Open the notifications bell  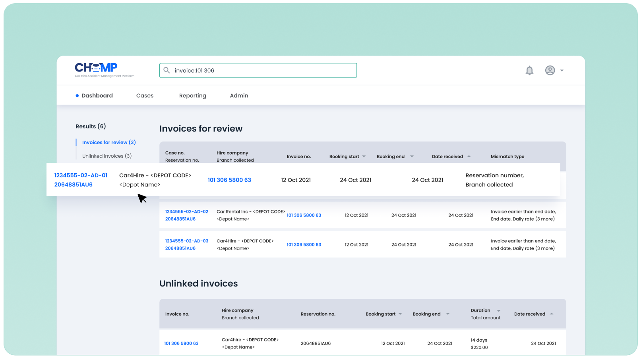(530, 70)
